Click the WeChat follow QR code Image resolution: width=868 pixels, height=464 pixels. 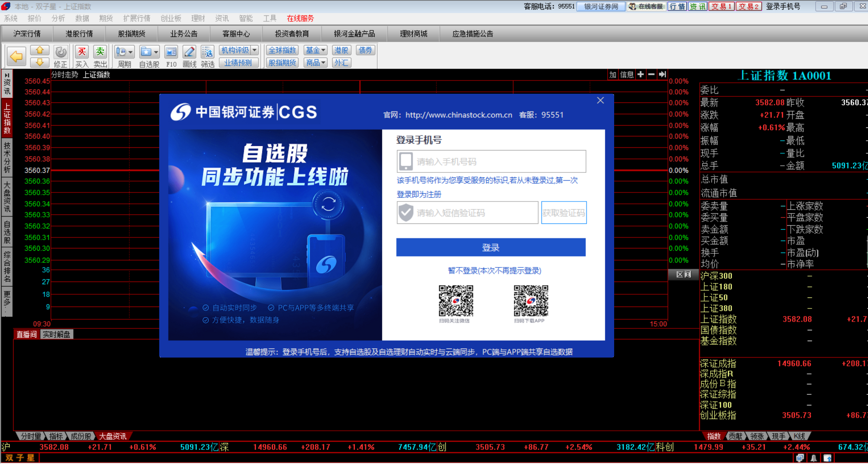tap(456, 301)
